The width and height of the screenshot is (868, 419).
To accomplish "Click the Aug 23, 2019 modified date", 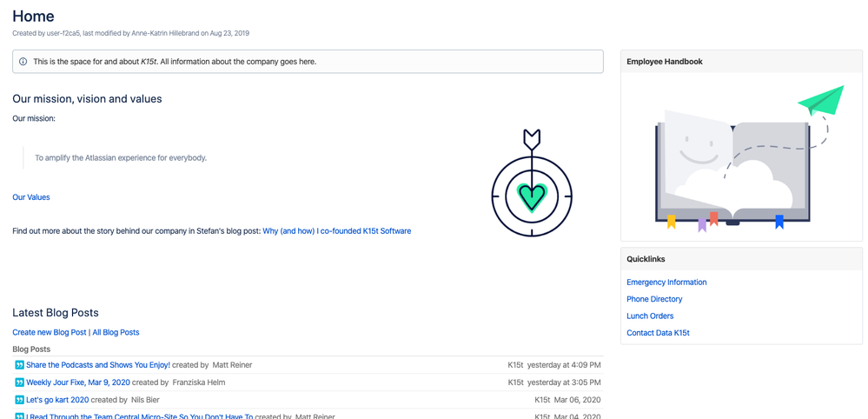I will point(229,33).
